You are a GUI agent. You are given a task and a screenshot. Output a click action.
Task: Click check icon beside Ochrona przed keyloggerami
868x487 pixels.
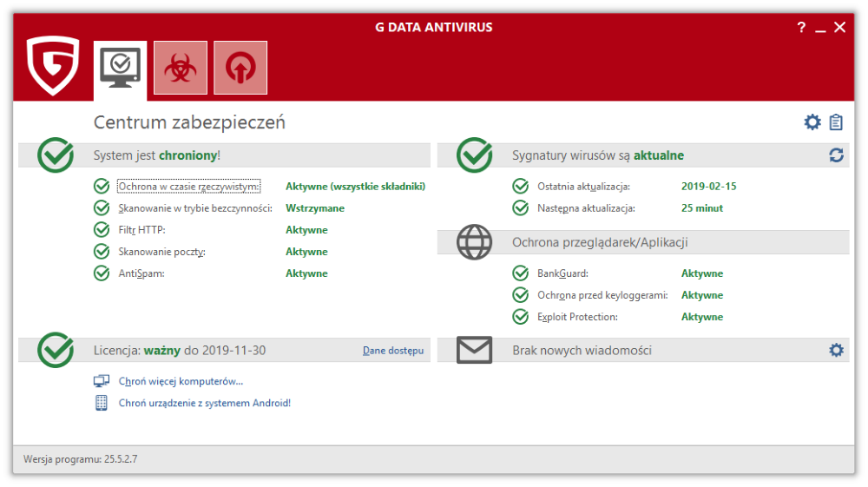[520, 294]
